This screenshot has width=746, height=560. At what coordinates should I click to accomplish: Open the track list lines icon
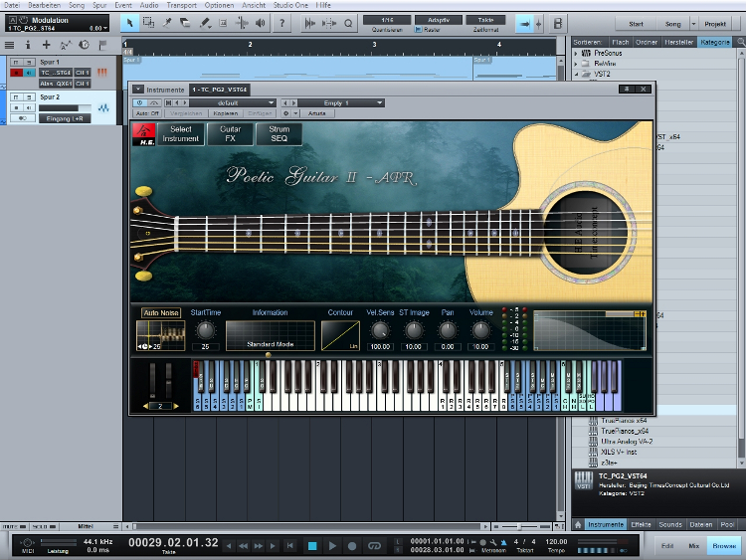coord(9,45)
